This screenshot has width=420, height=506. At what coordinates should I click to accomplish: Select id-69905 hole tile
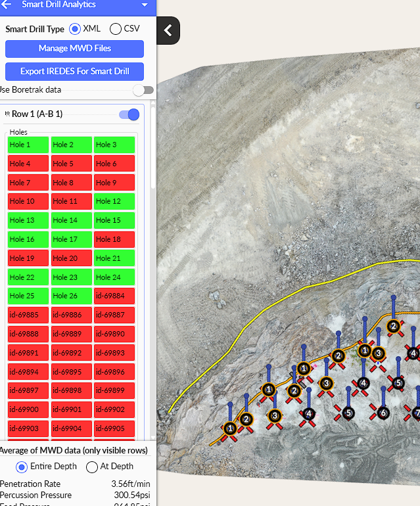114,428
